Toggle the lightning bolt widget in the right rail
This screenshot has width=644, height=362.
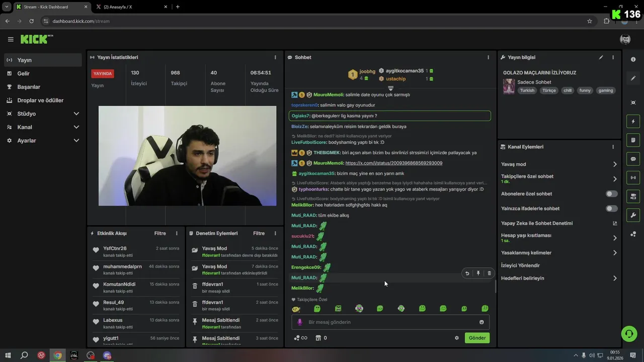pyautogui.click(x=633, y=121)
